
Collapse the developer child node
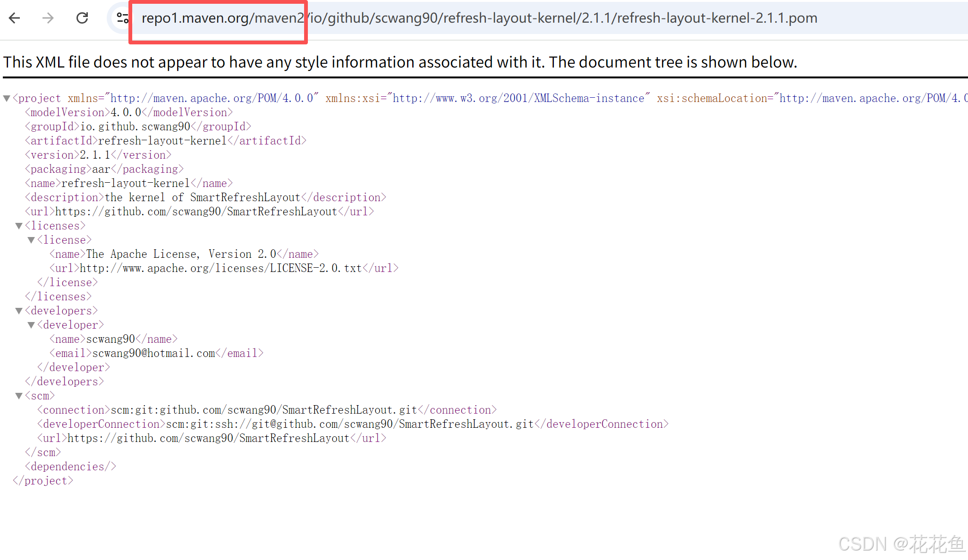[x=31, y=325]
